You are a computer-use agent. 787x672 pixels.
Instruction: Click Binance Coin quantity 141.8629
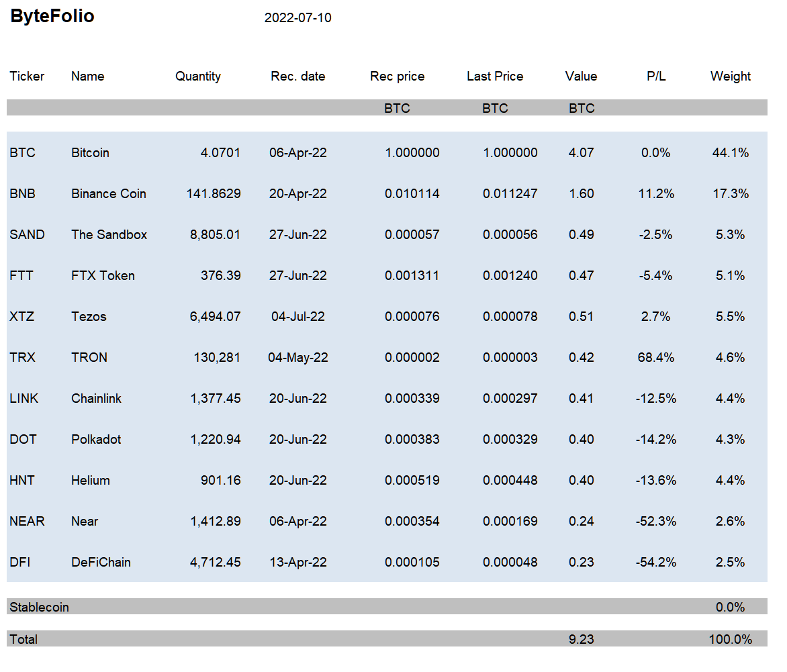[214, 194]
